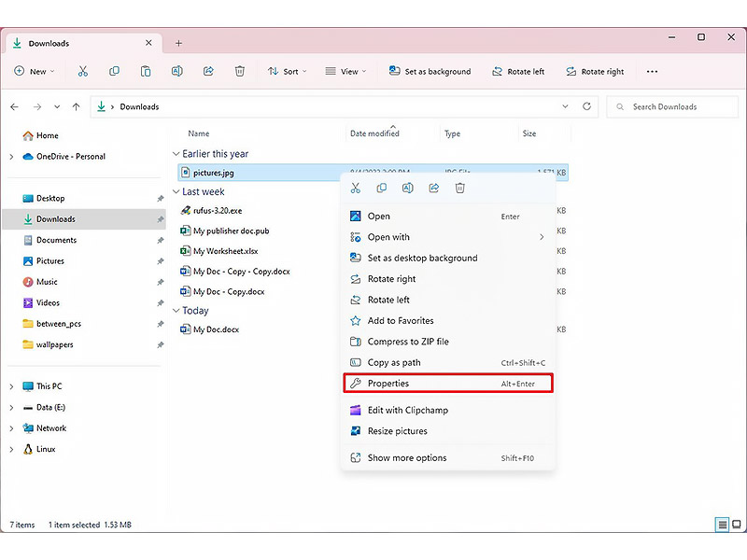Screen dimensions: 747x560
Task: Select Compress to ZIP file
Action: [x=448, y=342]
